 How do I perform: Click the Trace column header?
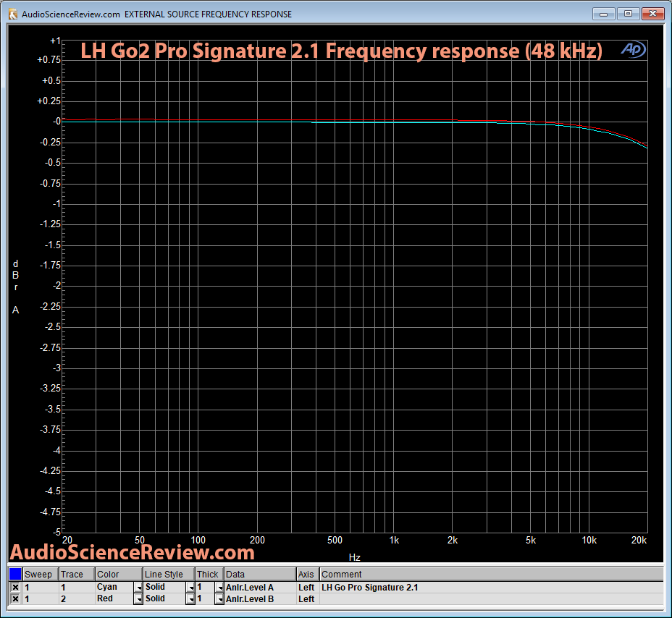coord(77,574)
